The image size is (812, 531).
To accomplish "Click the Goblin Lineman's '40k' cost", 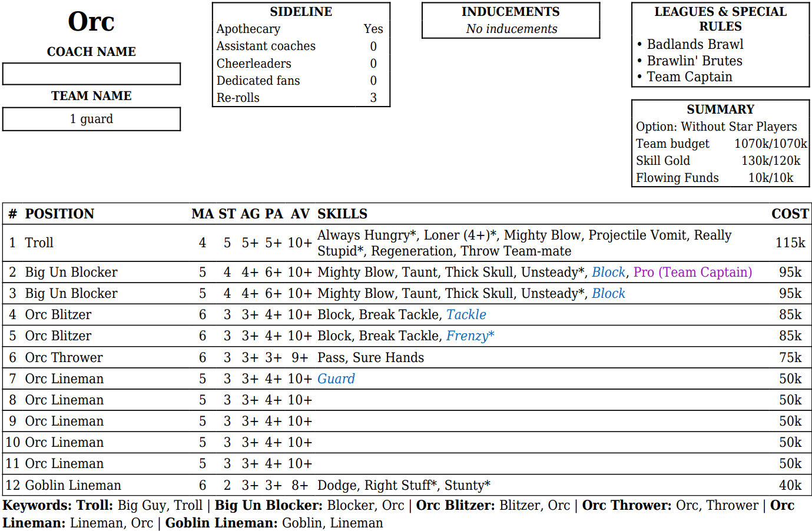I will point(790,485).
